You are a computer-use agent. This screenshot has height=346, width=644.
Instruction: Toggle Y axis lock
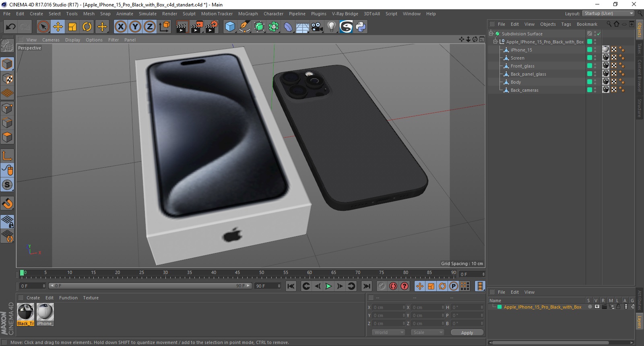135,27
